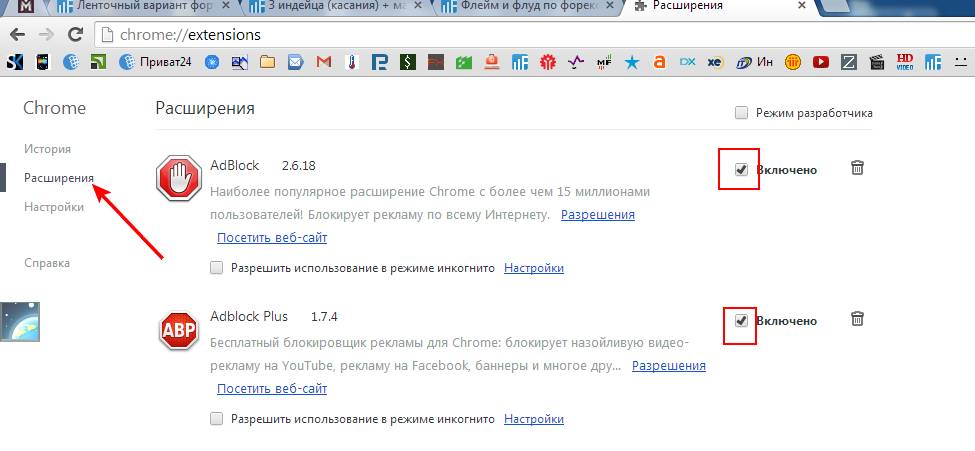Viewport: 975px width, 451px height.
Task: Open the Gmail bookmark in the bookmarks bar
Action: point(323,63)
